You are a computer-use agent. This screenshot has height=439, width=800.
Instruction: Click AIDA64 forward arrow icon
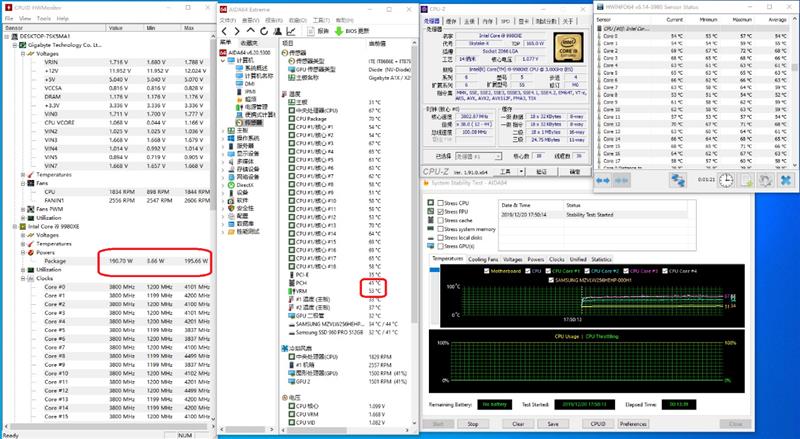237,32
